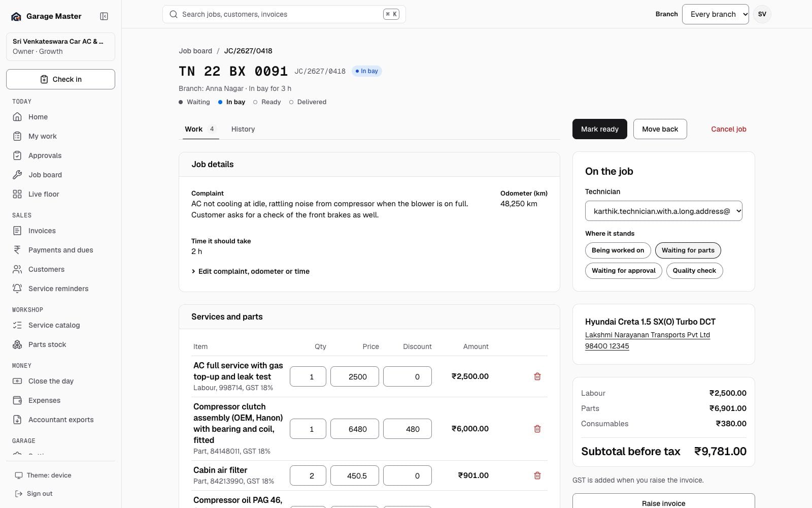Open Service catalog list icon

[17, 325]
